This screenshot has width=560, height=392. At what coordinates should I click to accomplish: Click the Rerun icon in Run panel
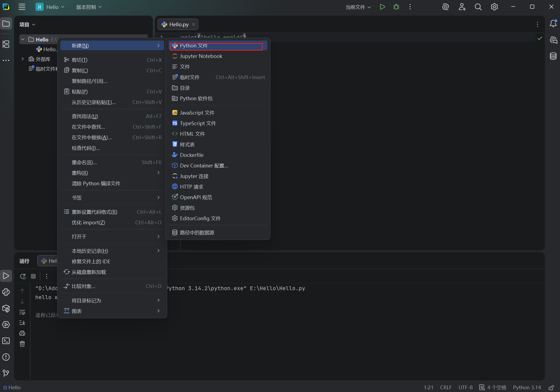(x=23, y=276)
